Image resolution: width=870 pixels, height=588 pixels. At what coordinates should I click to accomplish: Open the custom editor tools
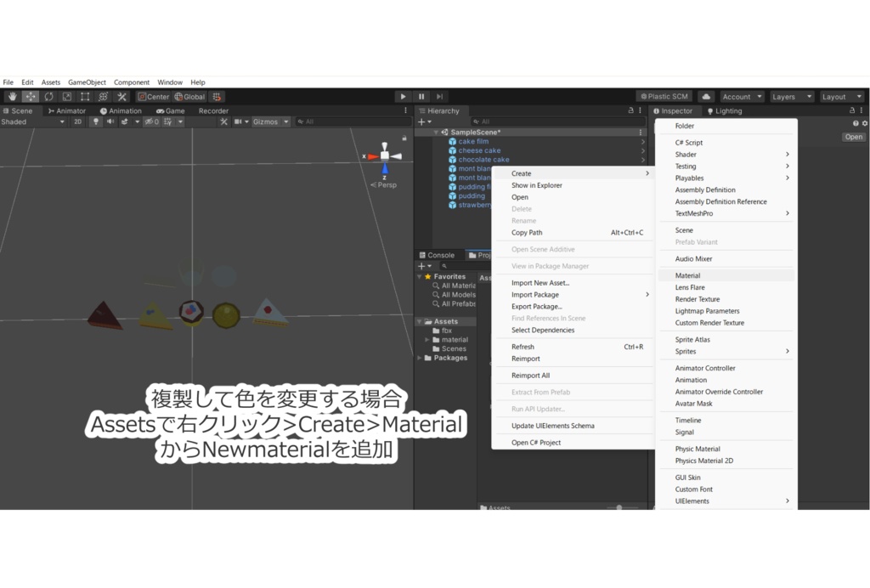[121, 97]
